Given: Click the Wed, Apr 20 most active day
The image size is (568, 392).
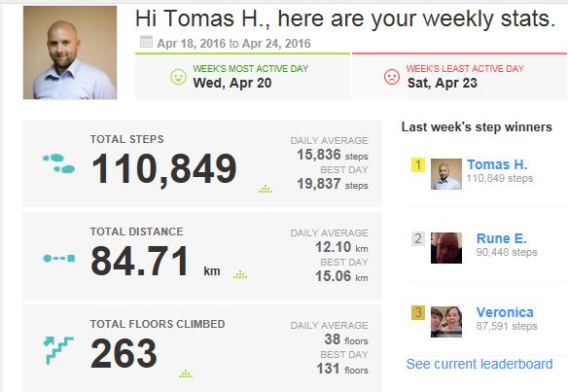Looking at the screenshot, I should pos(232,83).
